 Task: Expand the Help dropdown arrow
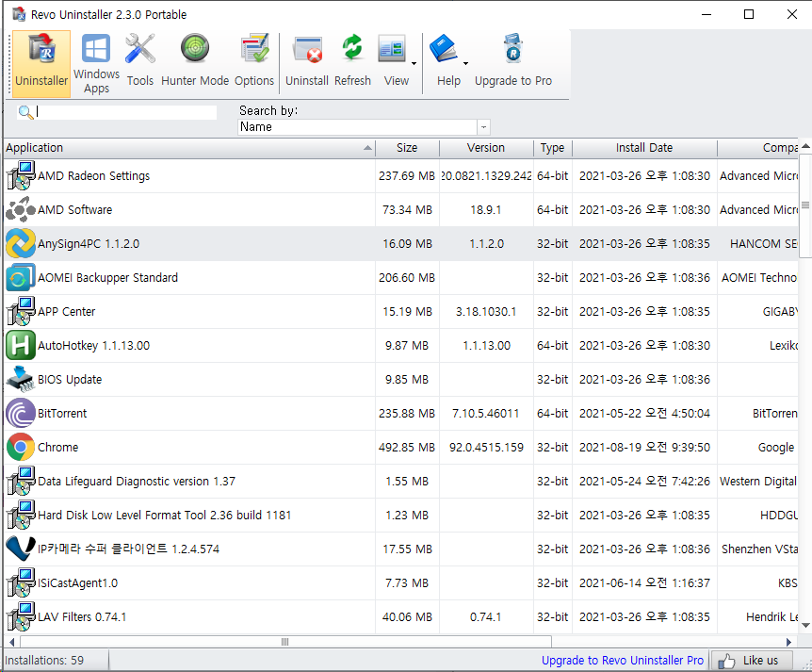(465, 63)
